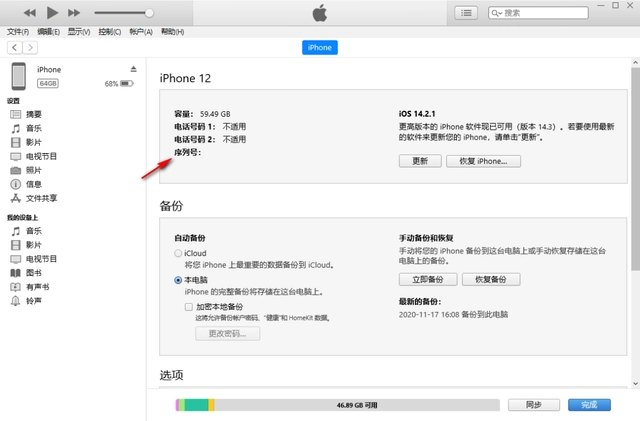This screenshot has width=640, height=421.
Task: Select the iCloud backup radio button
Action: (x=178, y=254)
